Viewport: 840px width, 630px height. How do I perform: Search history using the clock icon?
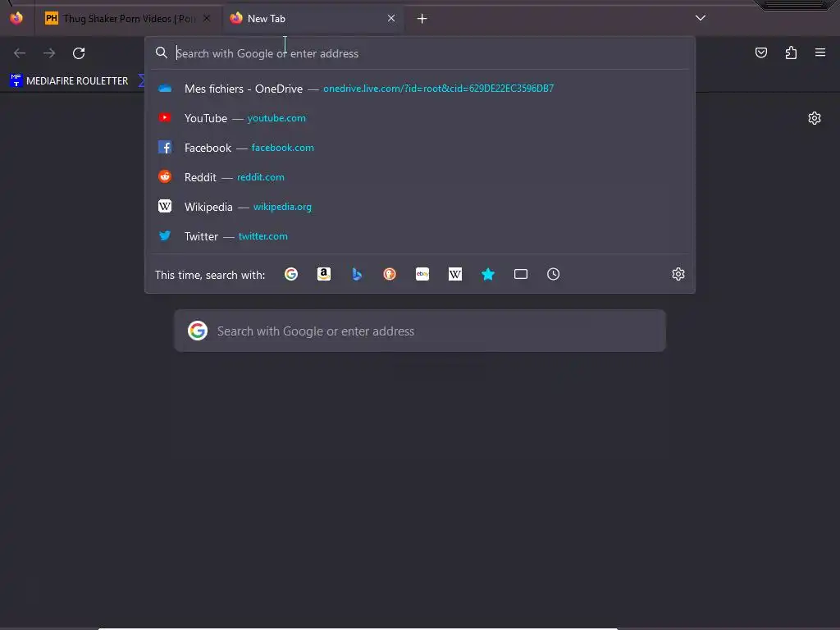(554, 274)
